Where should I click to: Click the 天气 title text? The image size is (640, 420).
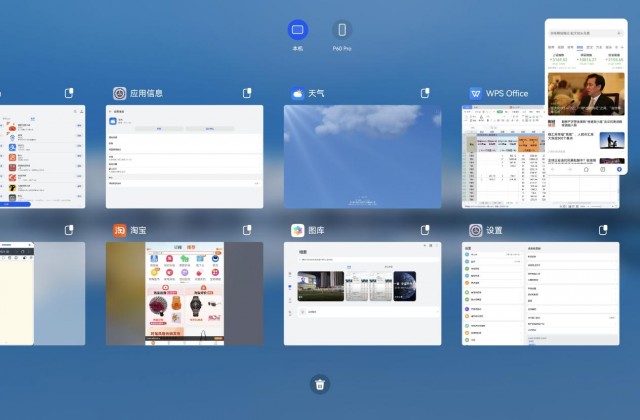[316, 93]
